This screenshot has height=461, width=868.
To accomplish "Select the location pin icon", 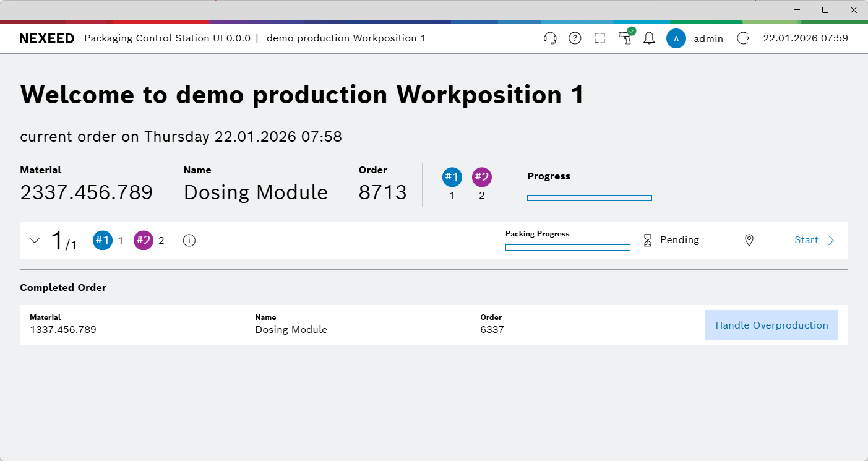I will pos(749,240).
